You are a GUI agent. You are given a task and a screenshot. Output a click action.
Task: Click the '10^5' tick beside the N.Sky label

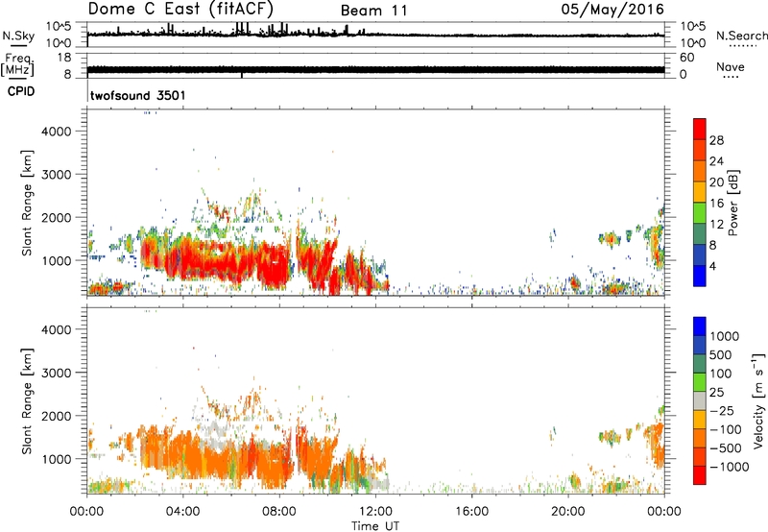coord(59,26)
